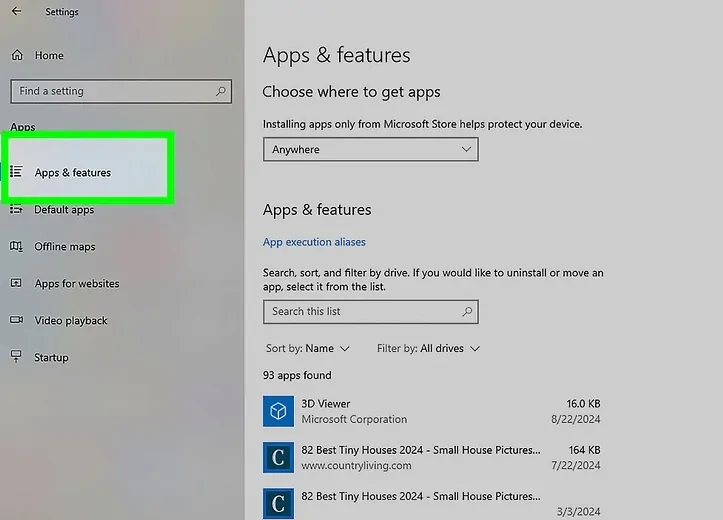The image size is (723, 520).
Task: Click the Apps & features list icon
Action: pos(16,172)
